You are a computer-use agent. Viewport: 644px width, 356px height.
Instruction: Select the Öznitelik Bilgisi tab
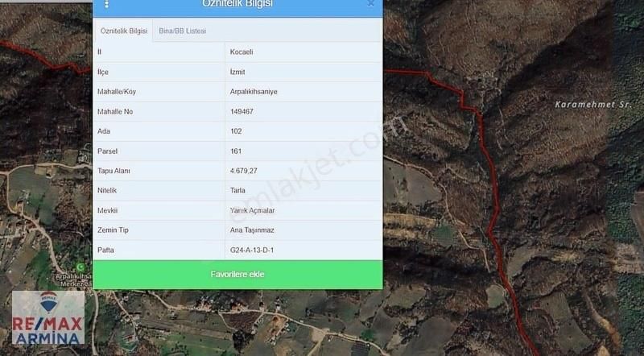click(x=124, y=31)
